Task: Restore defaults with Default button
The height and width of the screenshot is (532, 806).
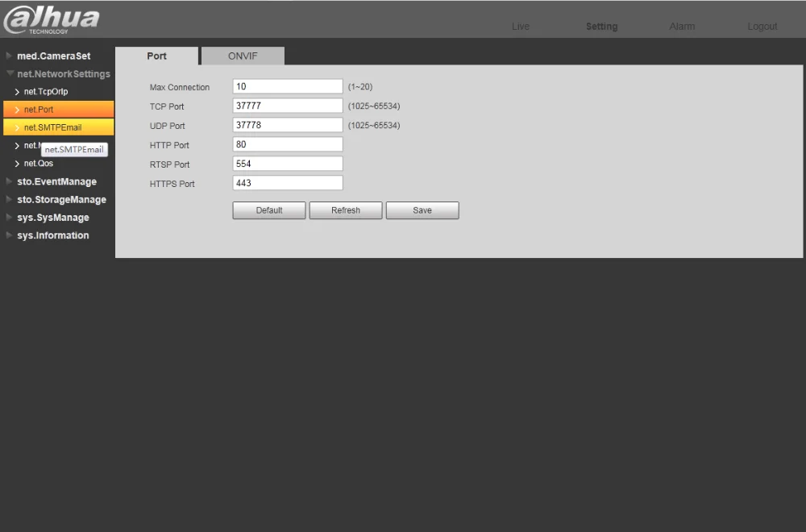Action: pos(269,210)
